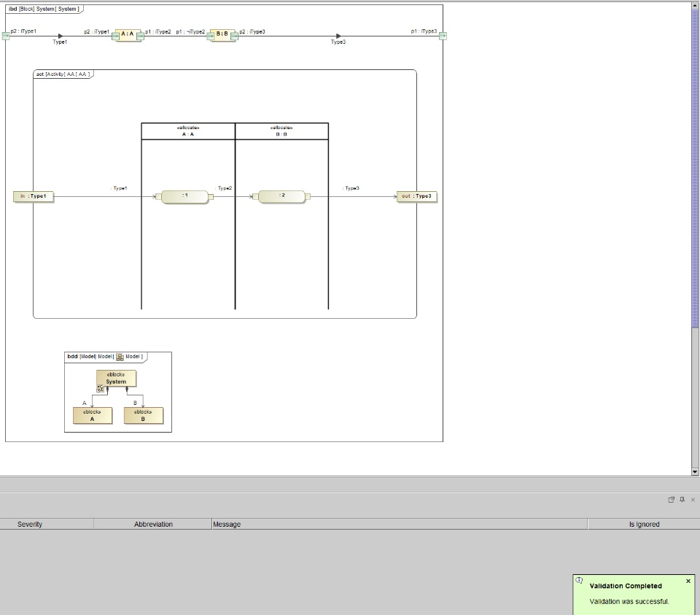Select ': Type2' object flow label
This screenshot has width=700, height=615.
[x=223, y=188]
